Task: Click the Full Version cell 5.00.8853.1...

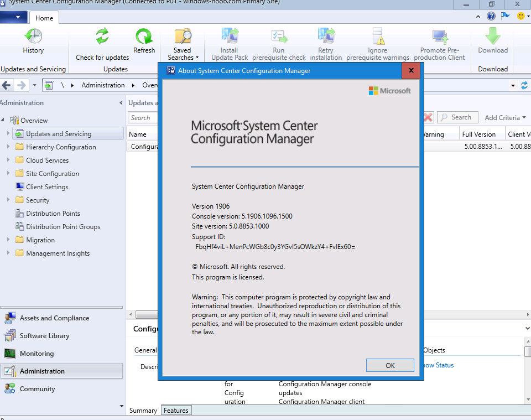Action: [x=483, y=147]
